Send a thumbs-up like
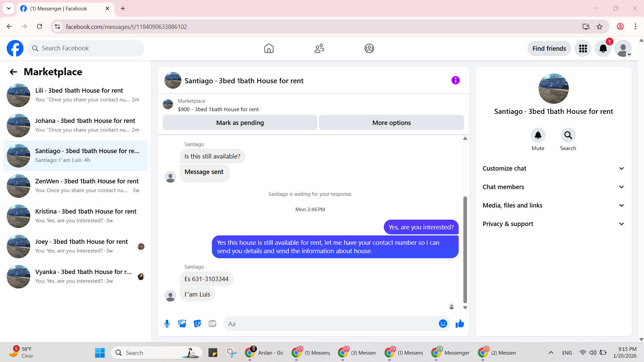644x362 pixels. [x=460, y=324]
